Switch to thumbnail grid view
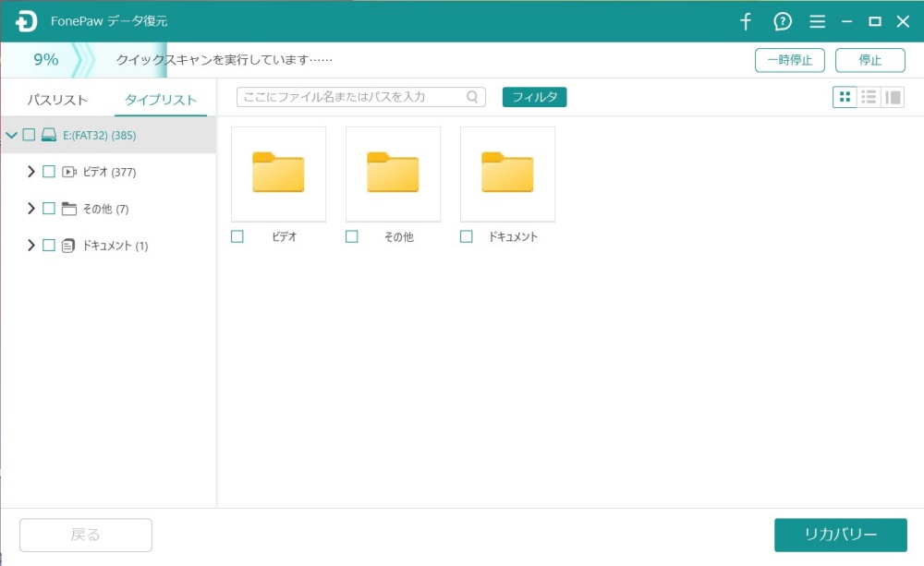 click(845, 97)
